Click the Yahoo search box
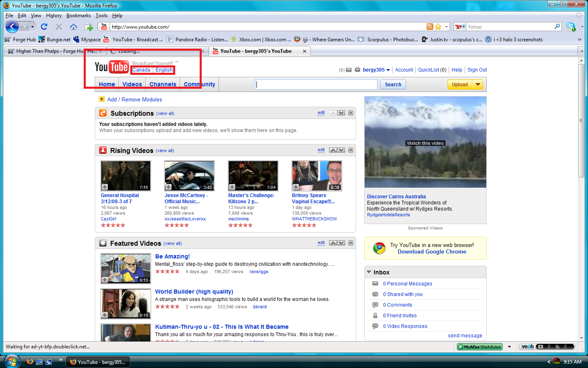The image size is (588, 368). point(510,27)
